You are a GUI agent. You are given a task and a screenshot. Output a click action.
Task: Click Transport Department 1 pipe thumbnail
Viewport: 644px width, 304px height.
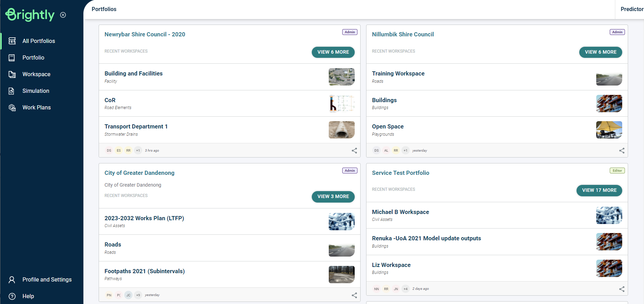pyautogui.click(x=342, y=130)
